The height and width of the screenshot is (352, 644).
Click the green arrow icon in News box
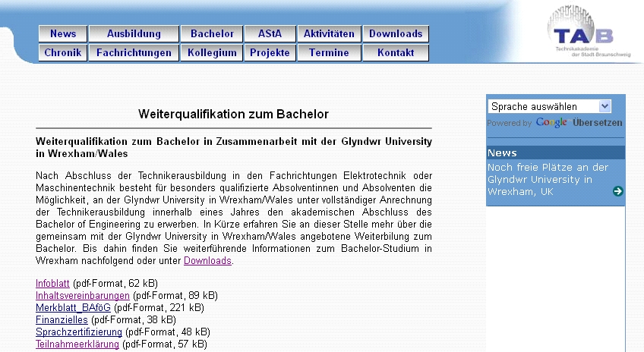coord(617,191)
